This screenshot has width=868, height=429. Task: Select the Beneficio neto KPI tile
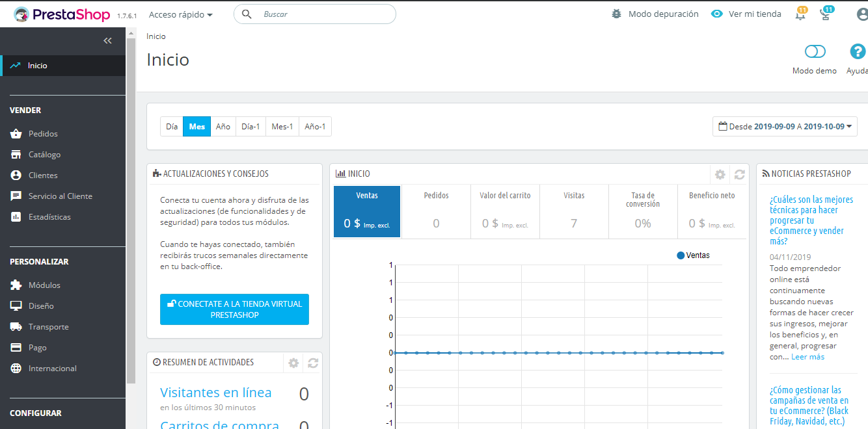[712, 211]
